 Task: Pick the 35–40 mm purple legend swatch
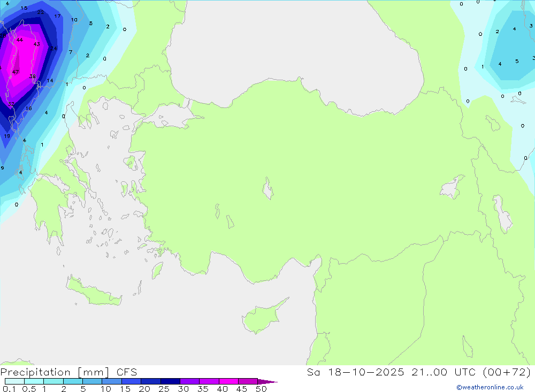pos(209,381)
